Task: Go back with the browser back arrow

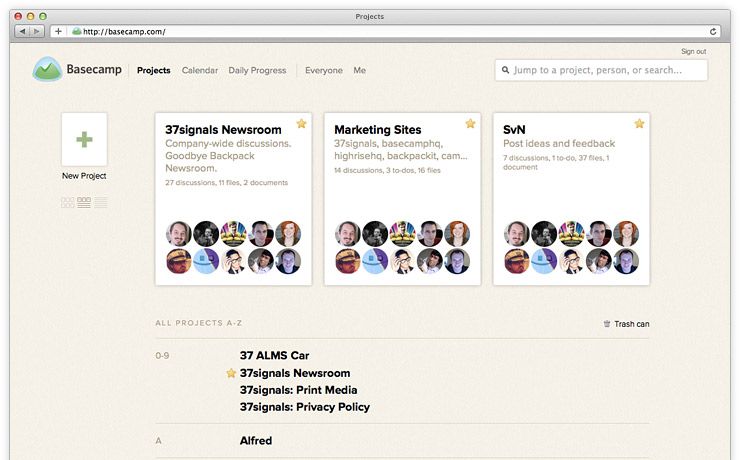Action: coord(22,32)
